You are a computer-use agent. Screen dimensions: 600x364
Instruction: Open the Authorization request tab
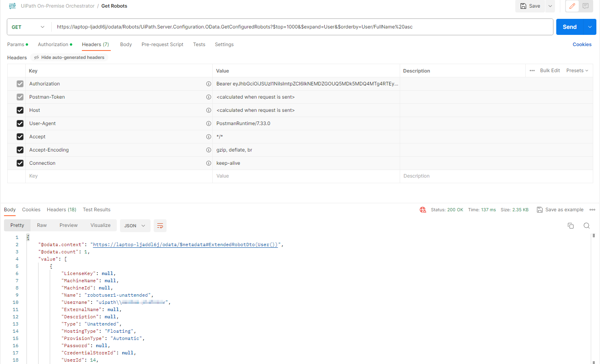(55, 44)
